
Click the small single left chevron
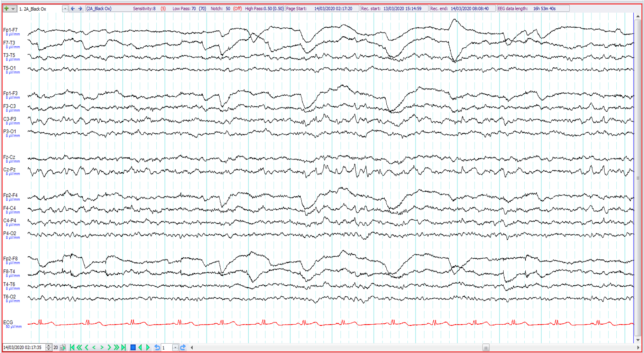94,347
